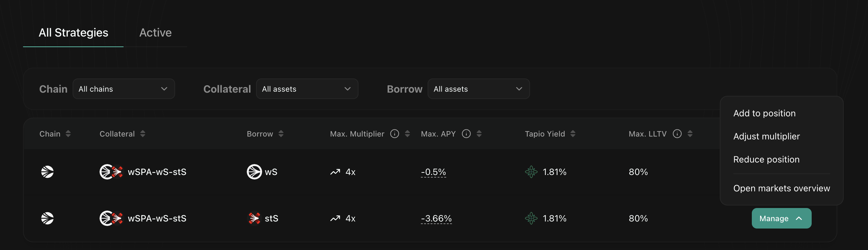
Task: Switch to the Active tab
Action: click(155, 33)
